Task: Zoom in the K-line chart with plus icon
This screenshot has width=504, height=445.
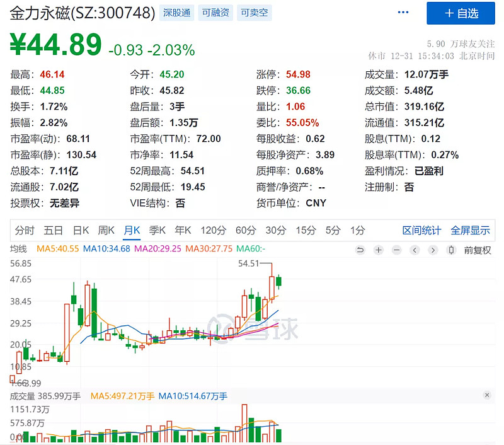Action: tap(379, 250)
